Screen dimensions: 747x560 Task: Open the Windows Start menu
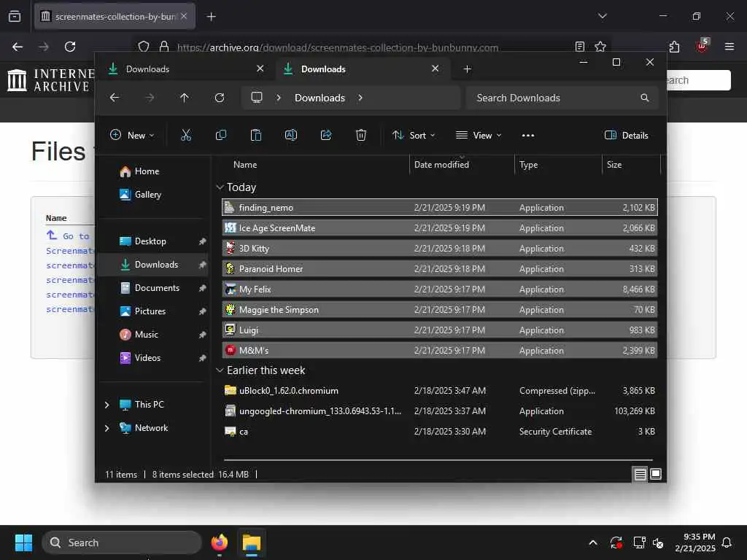[23, 542]
